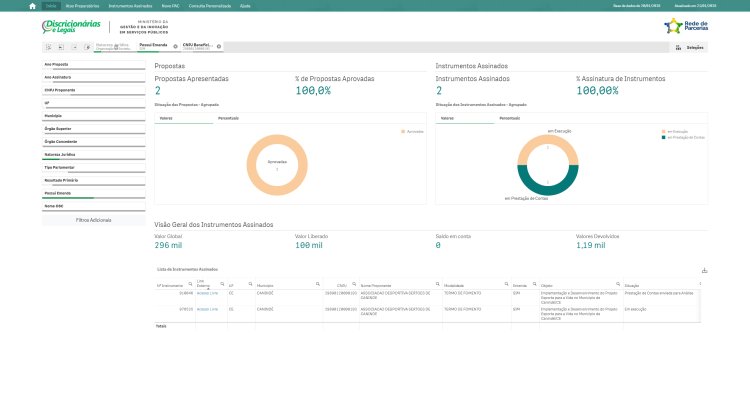Search the Nome Proponente column

437,284
